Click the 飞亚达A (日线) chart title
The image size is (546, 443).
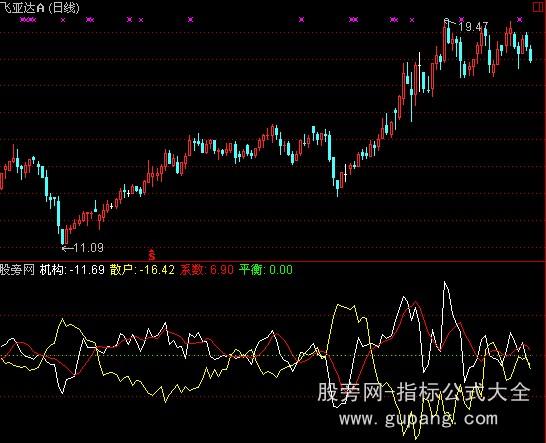click(x=40, y=7)
